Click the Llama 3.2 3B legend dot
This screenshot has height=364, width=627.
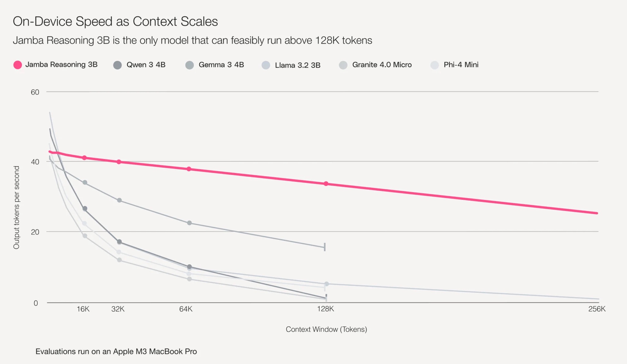click(x=266, y=65)
